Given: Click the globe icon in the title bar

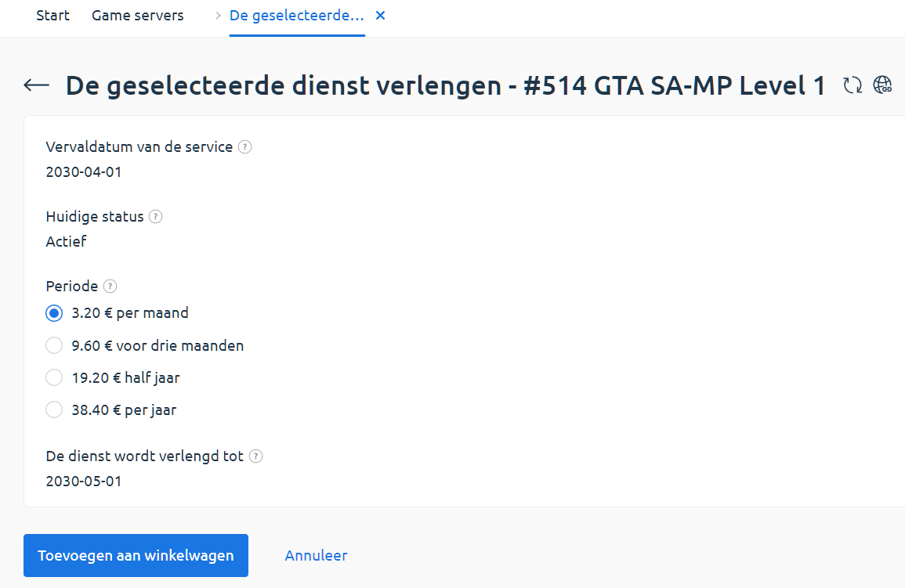Looking at the screenshot, I should pyautogui.click(x=883, y=85).
